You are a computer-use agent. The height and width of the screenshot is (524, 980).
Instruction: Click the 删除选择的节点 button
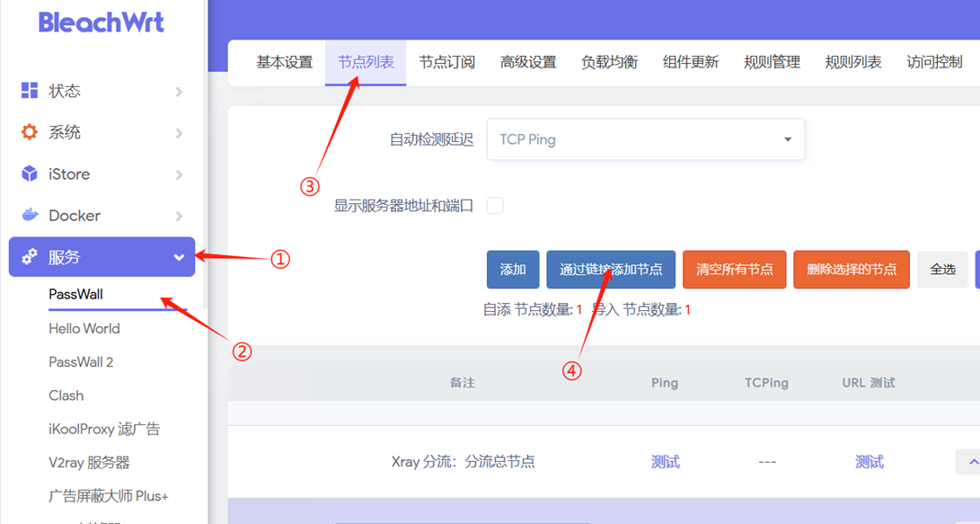tap(851, 270)
